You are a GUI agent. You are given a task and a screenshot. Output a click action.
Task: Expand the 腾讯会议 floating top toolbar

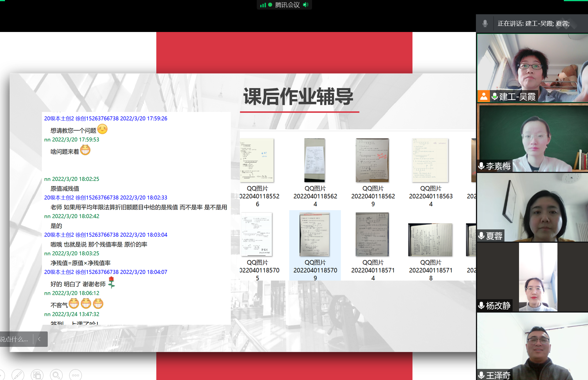click(x=287, y=5)
